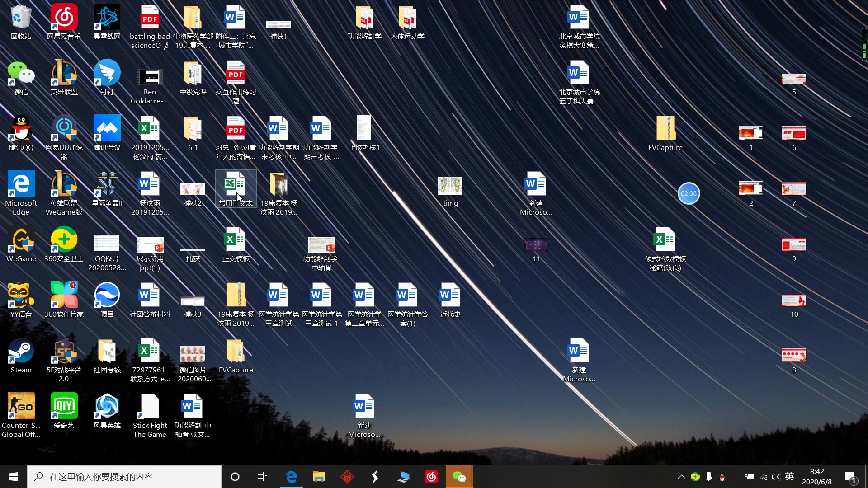Select the NetEase UU accelerator (网易UU加速器) icon
This screenshot has width=868, height=488.
pos(64,138)
